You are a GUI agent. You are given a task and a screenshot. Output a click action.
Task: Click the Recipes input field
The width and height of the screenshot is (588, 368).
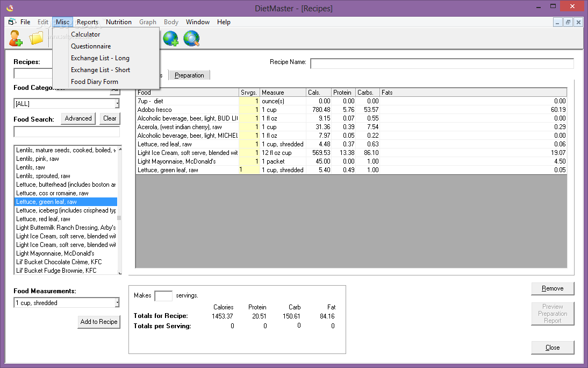[x=33, y=73]
